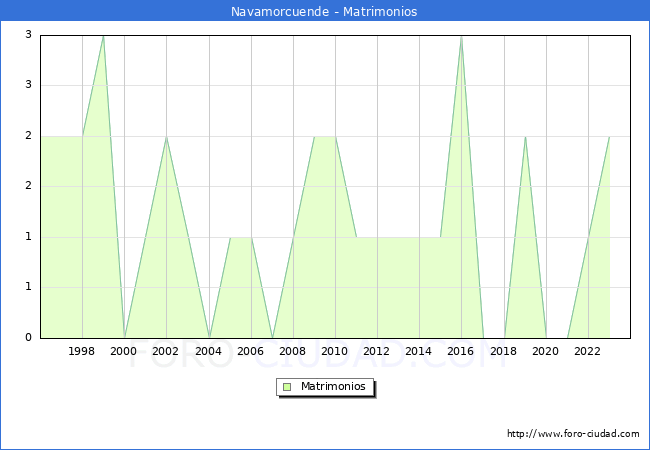This screenshot has height=450, width=650.
Task: Click the 2023 final data point
Action: tap(609, 137)
